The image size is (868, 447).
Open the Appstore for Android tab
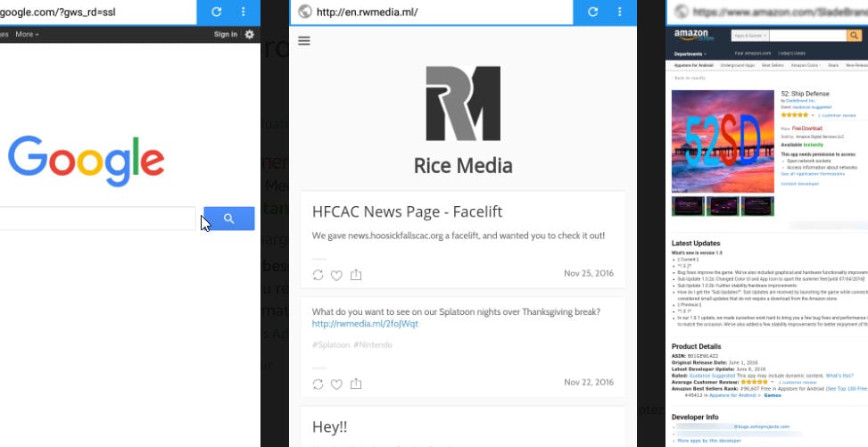click(x=694, y=65)
